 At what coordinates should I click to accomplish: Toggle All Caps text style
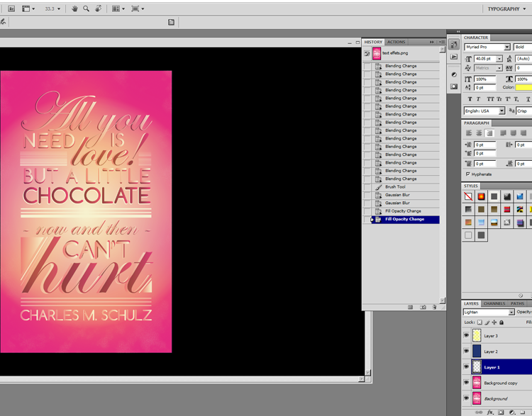tap(490, 99)
